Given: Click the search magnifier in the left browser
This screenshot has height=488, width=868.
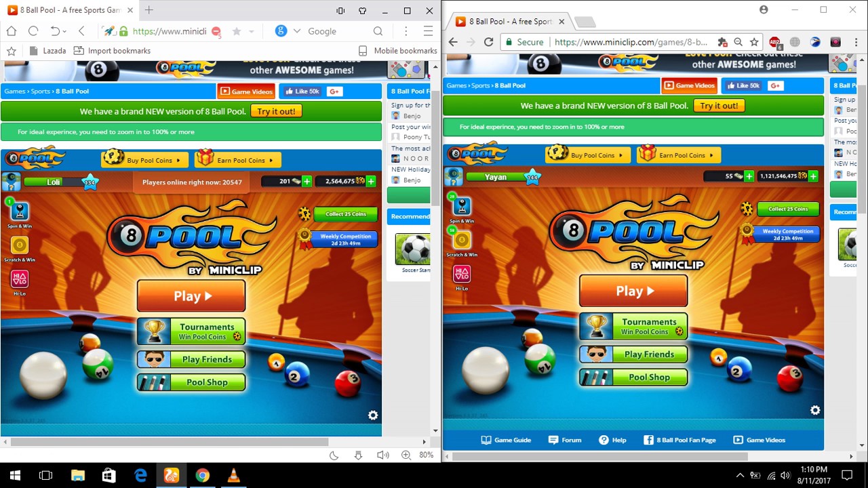Looking at the screenshot, I should coord(378,31).
